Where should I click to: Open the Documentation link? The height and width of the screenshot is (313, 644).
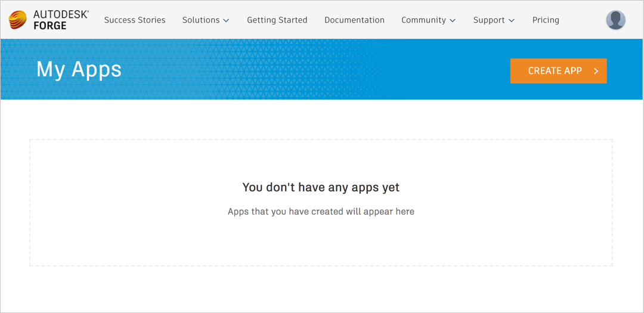point(354,20)
